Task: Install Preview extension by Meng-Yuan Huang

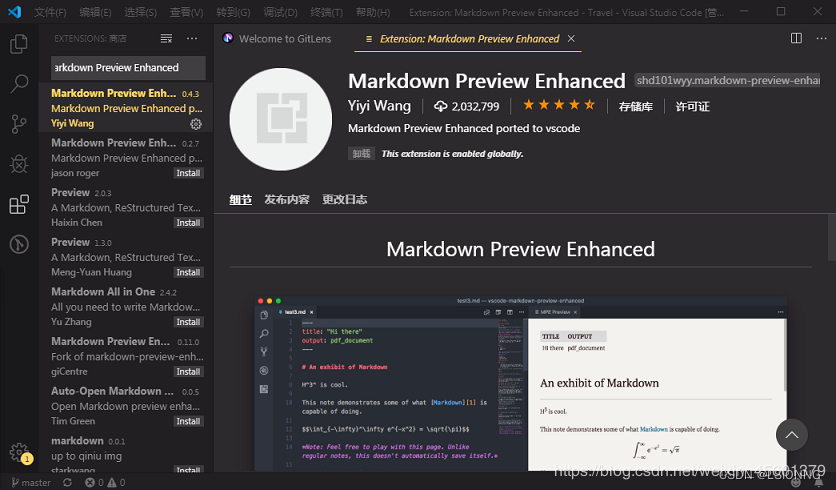Action: click(188, 272)
